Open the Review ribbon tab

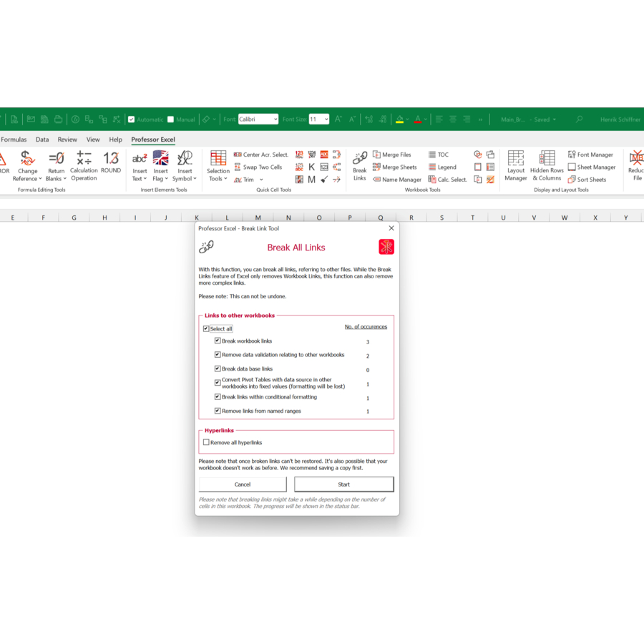(67, 140)
